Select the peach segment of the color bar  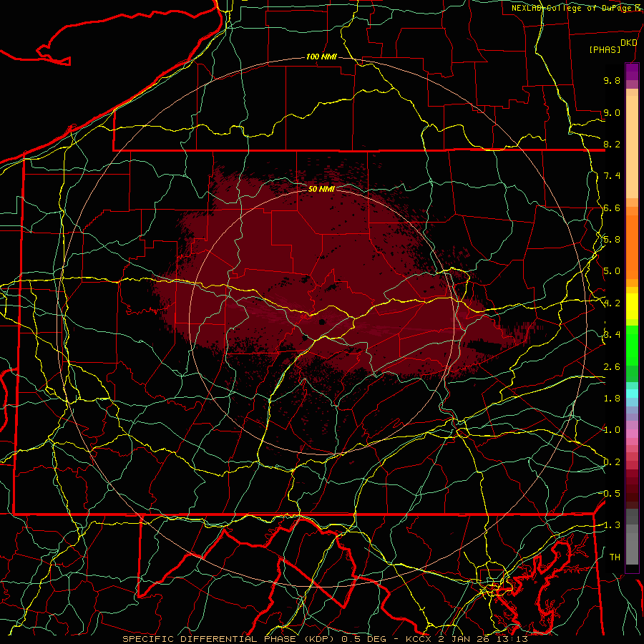click(x=632, y=147)
